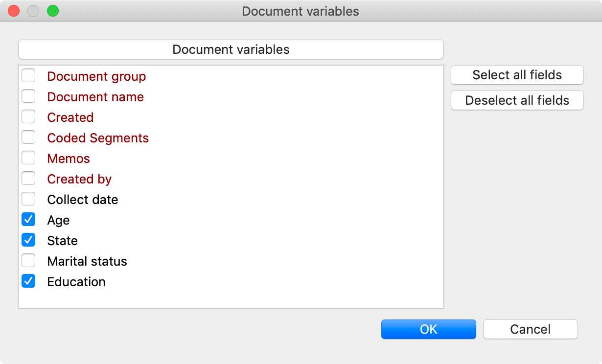Tick the Created checkbox
This screenshot has height=364, width=602.
click(x=28, y=117)
